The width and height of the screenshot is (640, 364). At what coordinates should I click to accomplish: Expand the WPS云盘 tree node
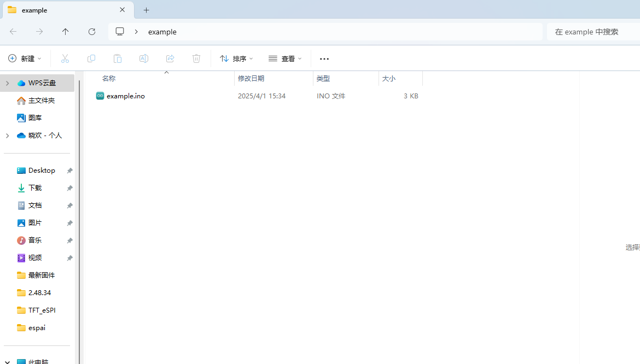7,83
